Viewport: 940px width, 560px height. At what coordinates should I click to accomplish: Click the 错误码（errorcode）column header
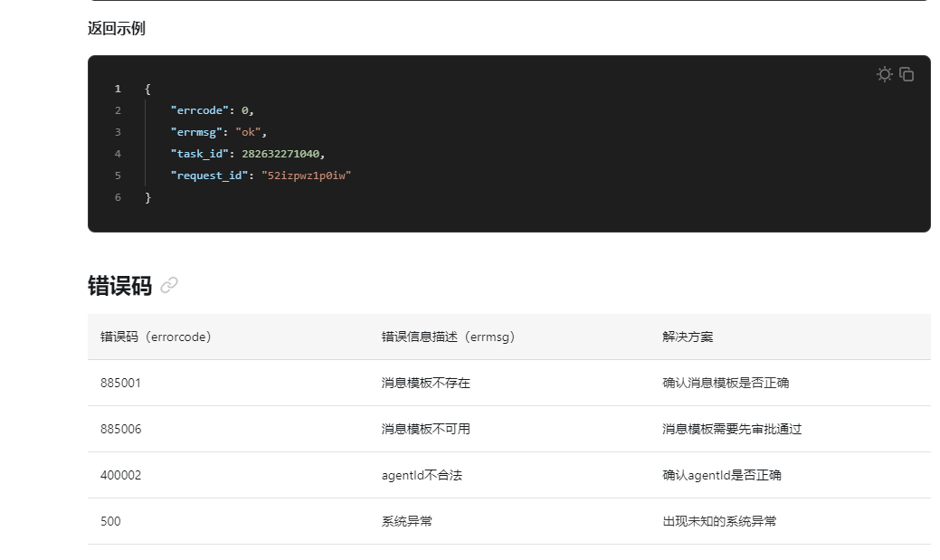[x=156, y=337]
